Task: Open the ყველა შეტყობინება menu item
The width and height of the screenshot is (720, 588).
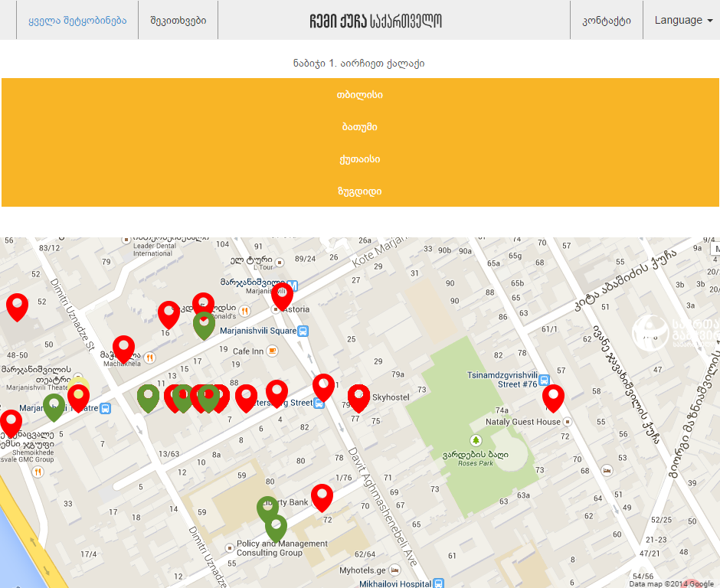Action: click(77, 20)
